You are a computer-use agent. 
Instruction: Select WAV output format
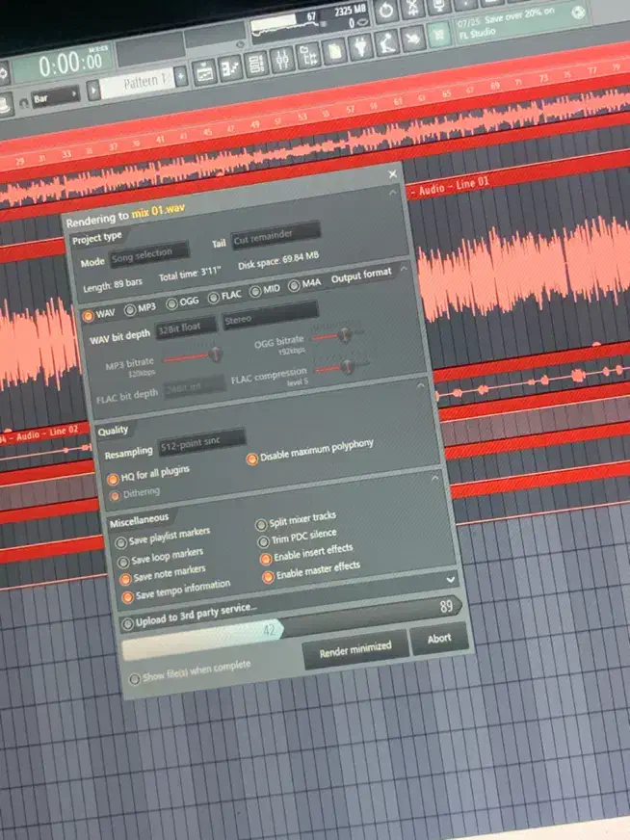(x=88, y=316)
